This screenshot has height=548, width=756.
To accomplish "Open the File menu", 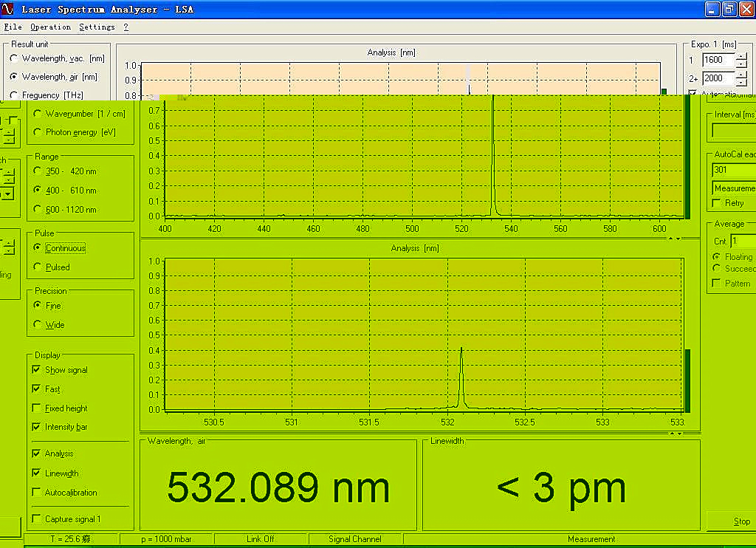I will point(13,27).
